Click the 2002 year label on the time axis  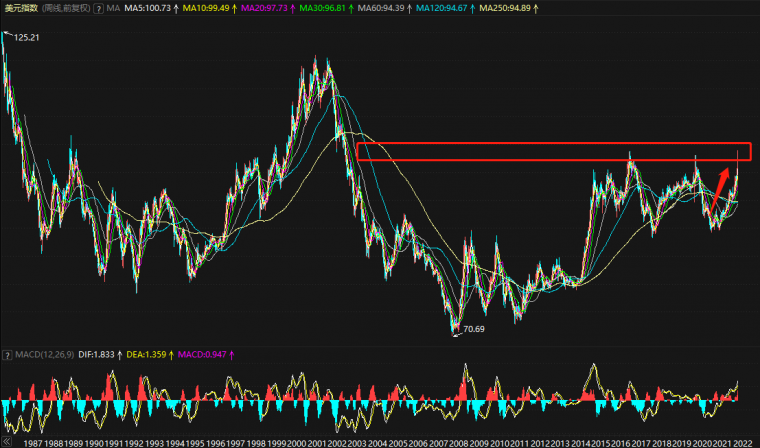click(337, 443)
